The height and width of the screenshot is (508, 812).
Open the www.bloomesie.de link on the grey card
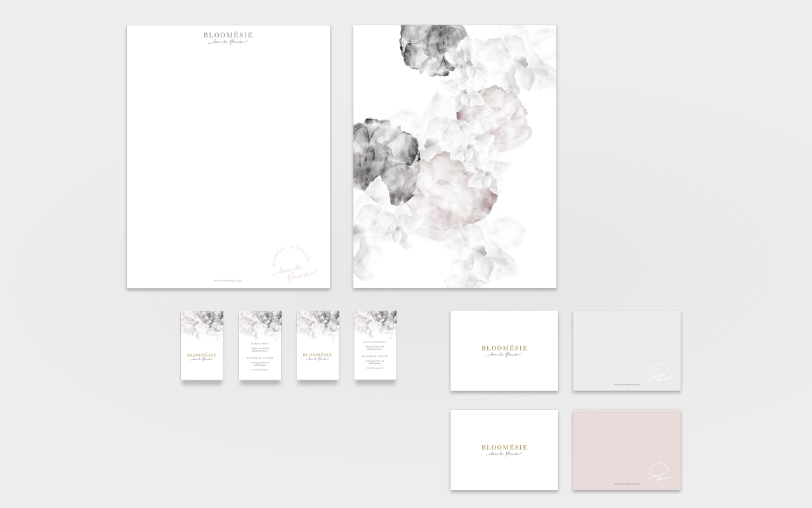pyautogui.click(x=627, y=384)
